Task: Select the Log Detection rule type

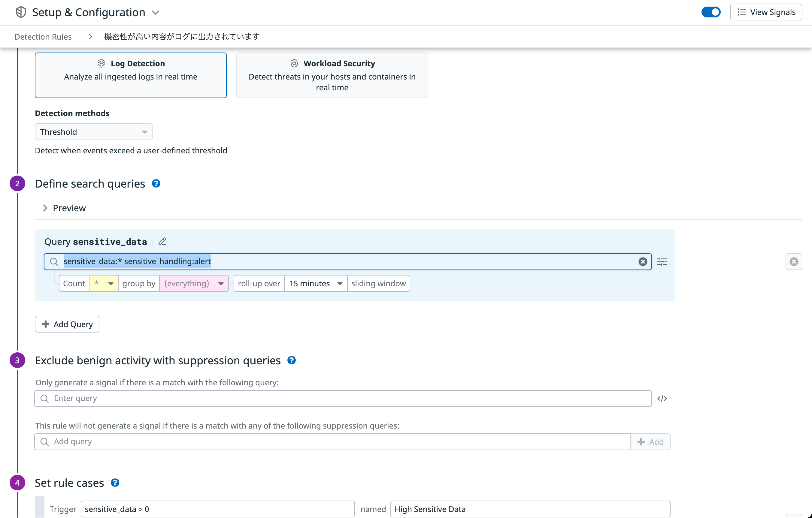Action: point(131,75)
